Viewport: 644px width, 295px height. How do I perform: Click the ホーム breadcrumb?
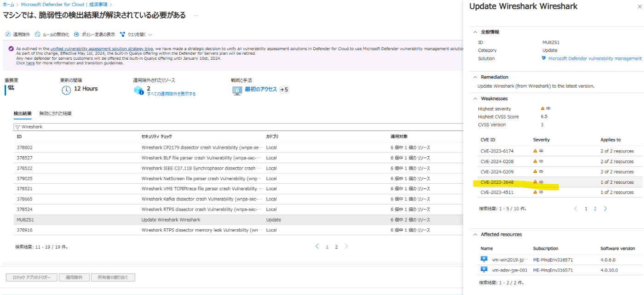pos(8,4)
